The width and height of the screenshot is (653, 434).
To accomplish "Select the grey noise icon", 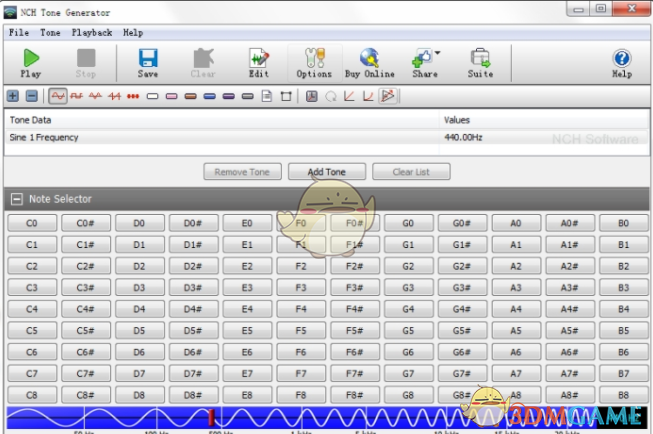I will (247, 96).
